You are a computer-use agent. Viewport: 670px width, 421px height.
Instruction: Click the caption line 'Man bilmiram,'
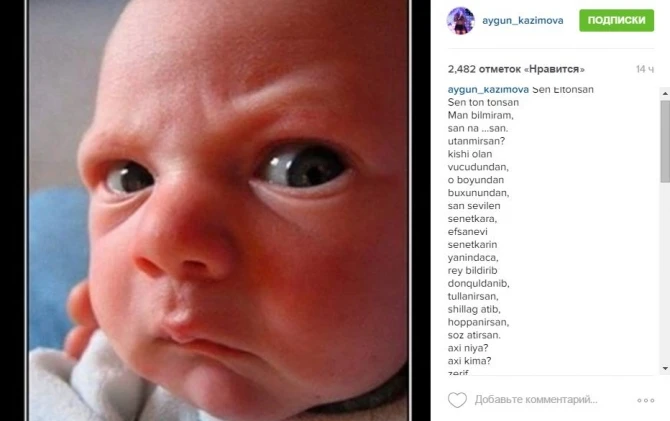(480, 115)
